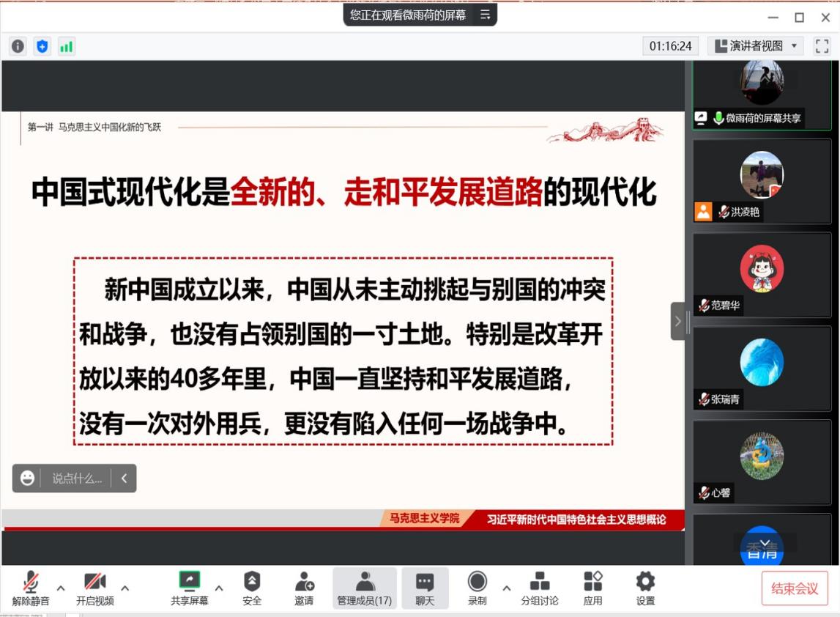The image size is (840, 617).
Task: Open the network signal status icon
Action: pos(66,47)
